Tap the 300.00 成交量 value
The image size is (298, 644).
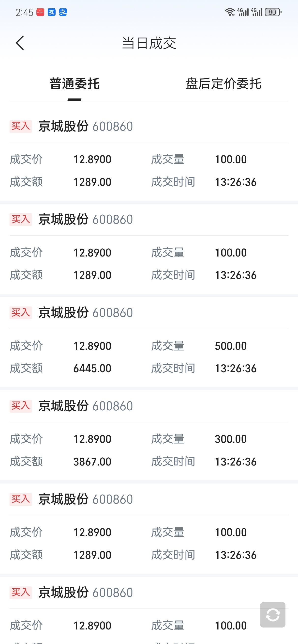[x=231, y=439]
